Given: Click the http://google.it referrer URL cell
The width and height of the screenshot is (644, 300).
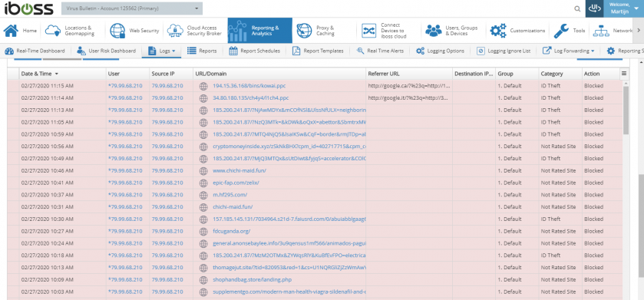Looking at the screenshot, I should coord(408,98).
